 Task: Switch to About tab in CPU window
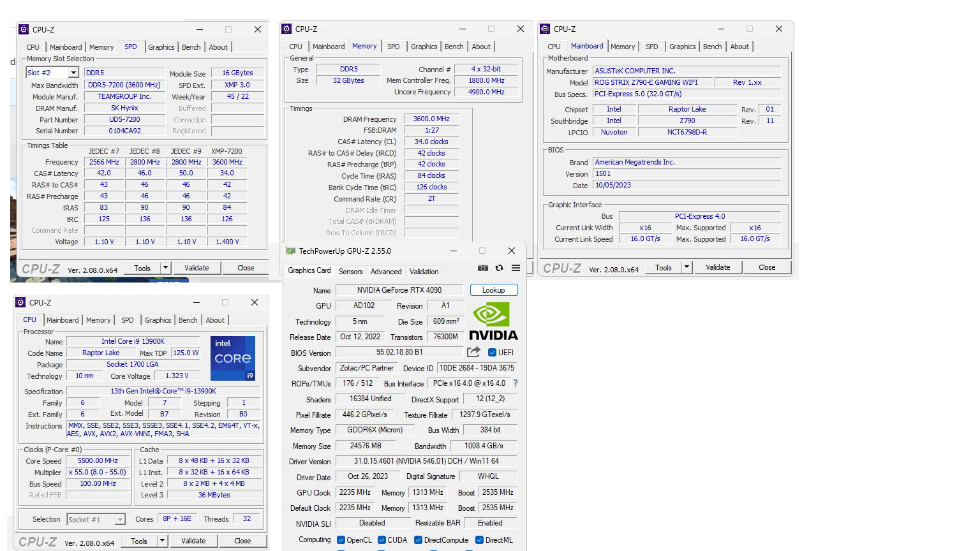(x=215, y=320)
